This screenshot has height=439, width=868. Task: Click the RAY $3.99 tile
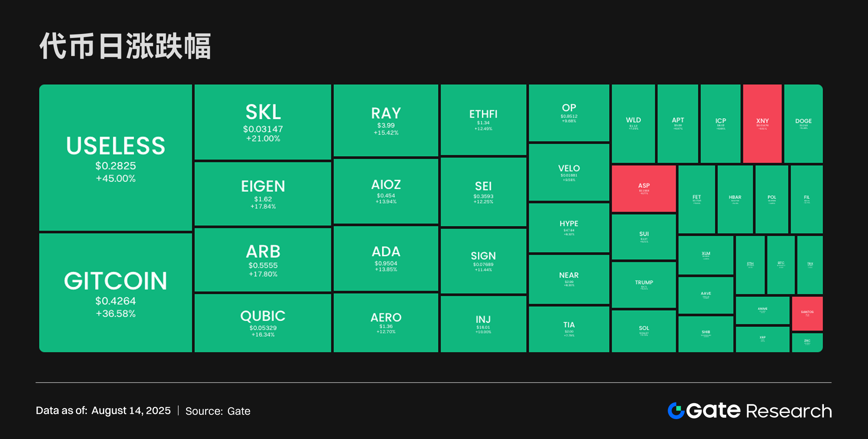(x=386, y=120)
